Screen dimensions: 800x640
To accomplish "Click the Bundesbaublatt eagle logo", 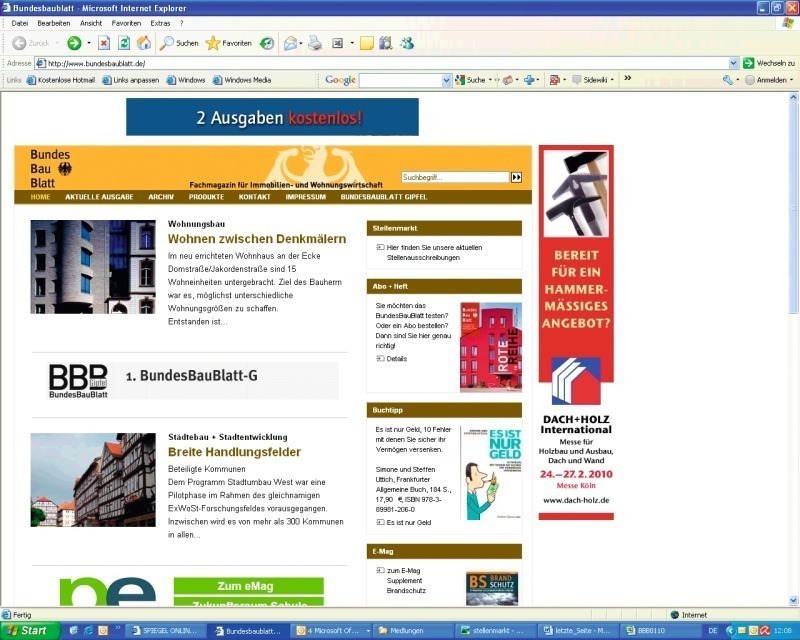I will 65,169.
